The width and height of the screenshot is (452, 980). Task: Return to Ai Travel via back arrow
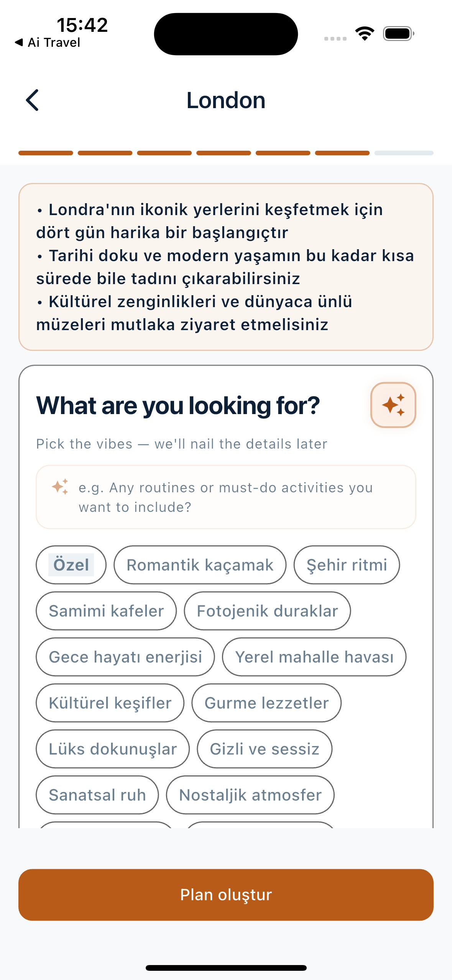click(x=47, y=42)
